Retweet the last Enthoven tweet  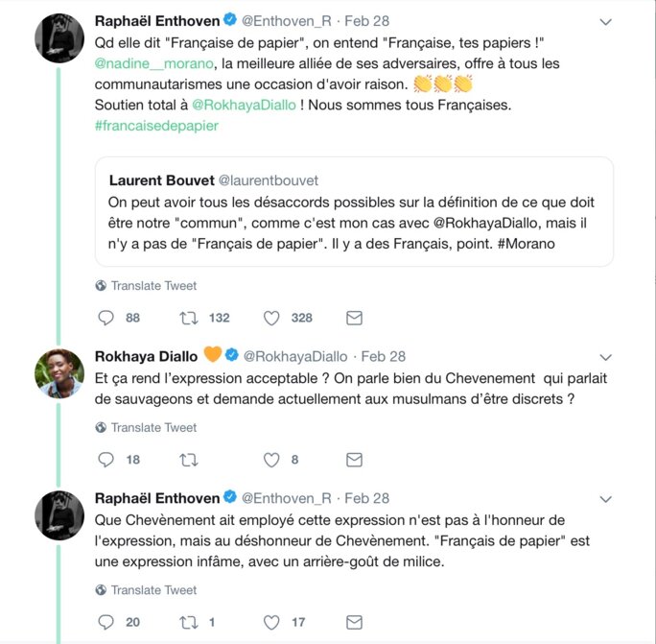189,622
